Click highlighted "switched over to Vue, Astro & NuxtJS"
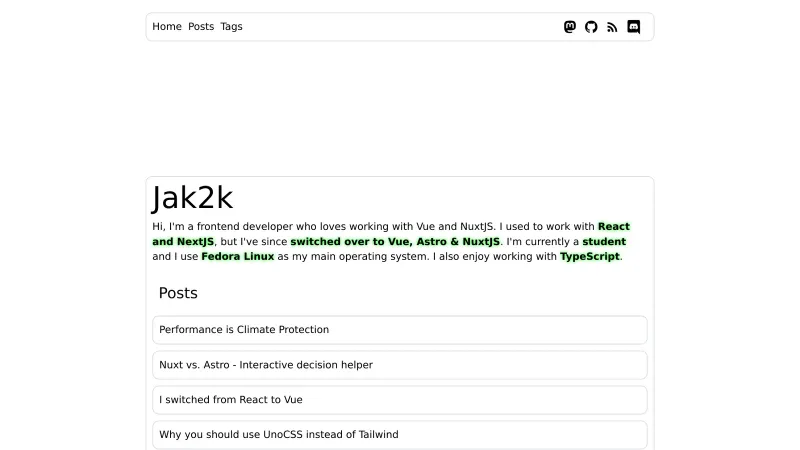Viewport: 800px width, 450px height. pos(395,242)
